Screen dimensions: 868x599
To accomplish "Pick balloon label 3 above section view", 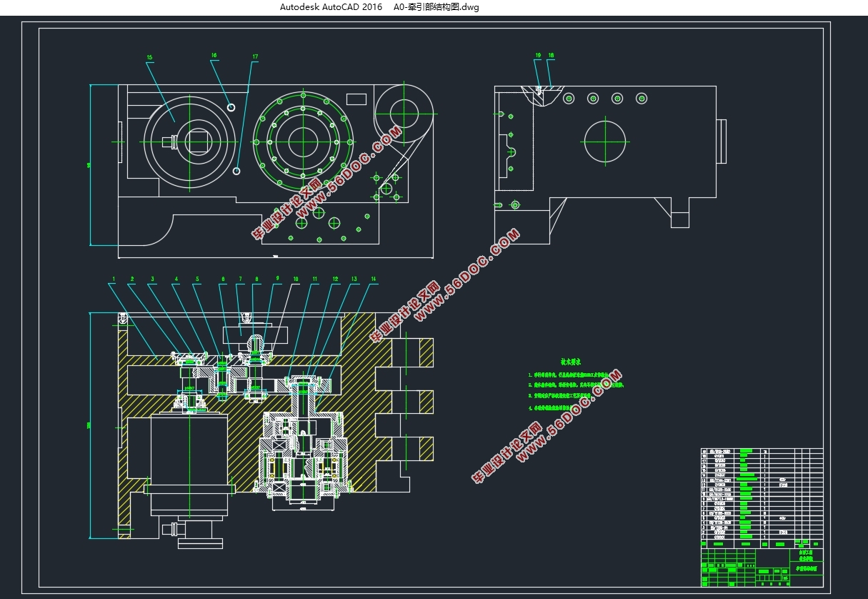I will pyautogui.click(x=152, y=279).
